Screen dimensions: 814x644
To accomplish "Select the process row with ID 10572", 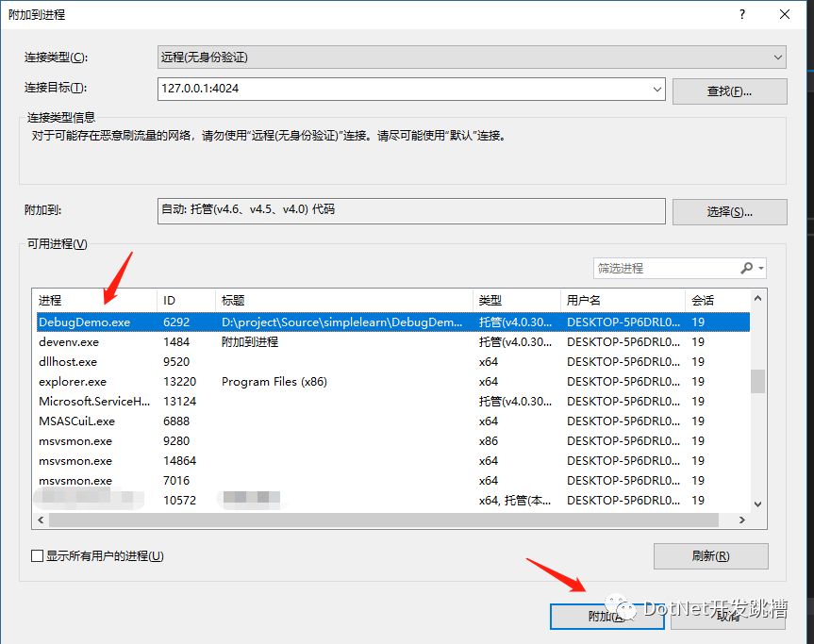I will (x=393, y=501).
